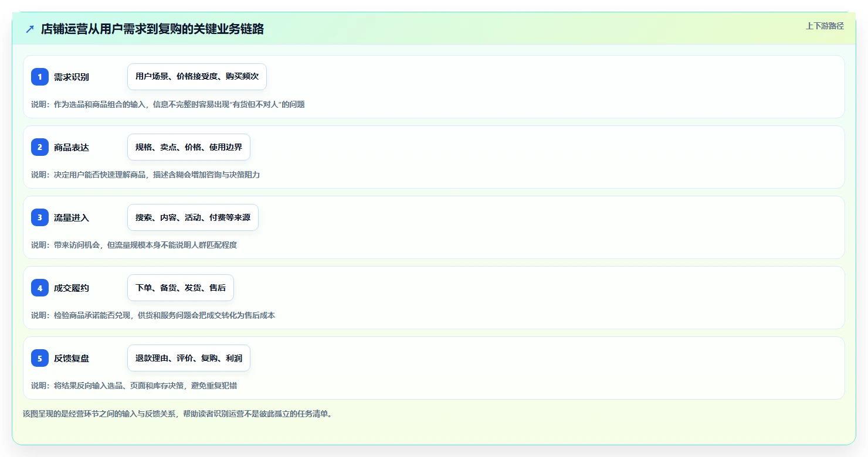Select the 下单、备货、发货、售后 chip
The width and height of the screenshot is (868, 457).
pyautogui.click(x=181, y=288)
